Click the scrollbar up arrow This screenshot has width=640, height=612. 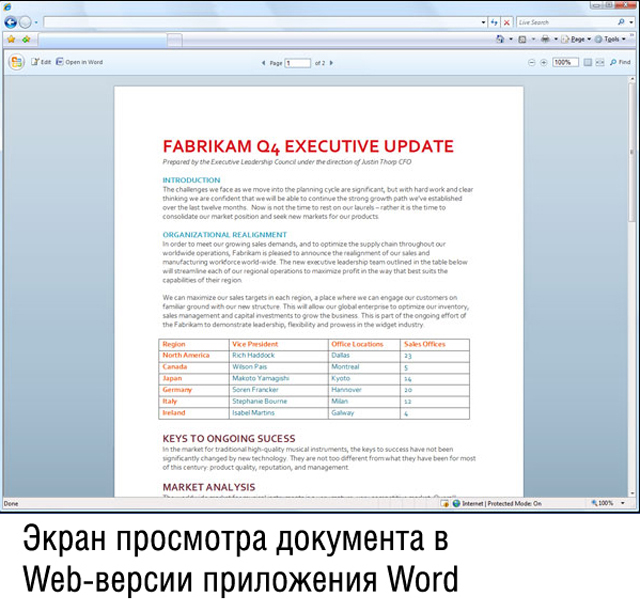pyautogui.click(x=632, y=78)
